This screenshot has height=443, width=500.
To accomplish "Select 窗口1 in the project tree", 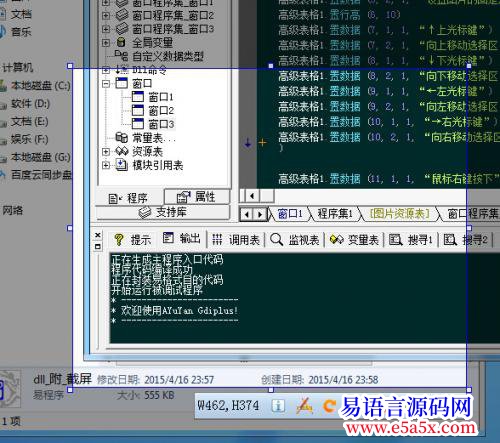I will point(161,97).
